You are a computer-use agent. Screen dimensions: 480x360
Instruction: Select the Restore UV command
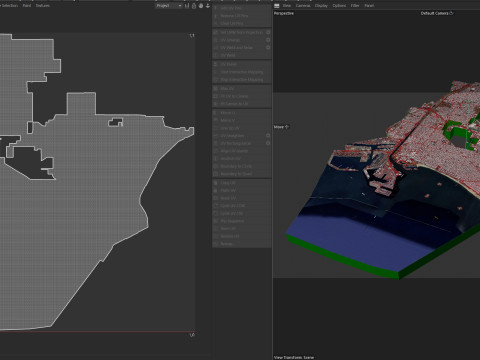242,236
